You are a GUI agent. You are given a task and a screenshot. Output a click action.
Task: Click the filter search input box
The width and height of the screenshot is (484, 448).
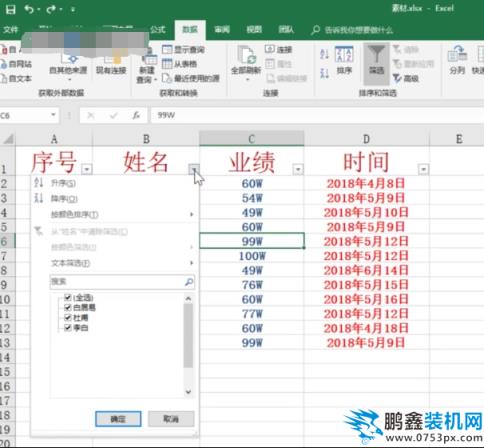pos(122,282)
